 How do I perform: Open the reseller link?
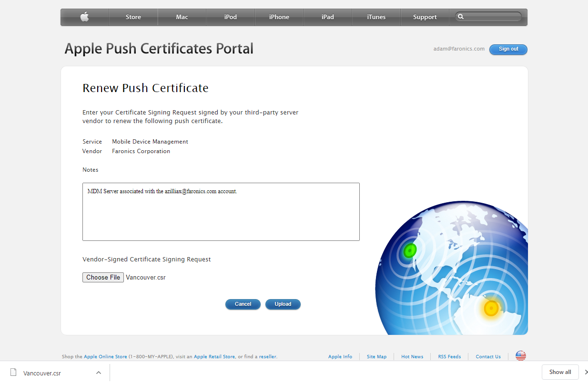(x=268, y=357)
